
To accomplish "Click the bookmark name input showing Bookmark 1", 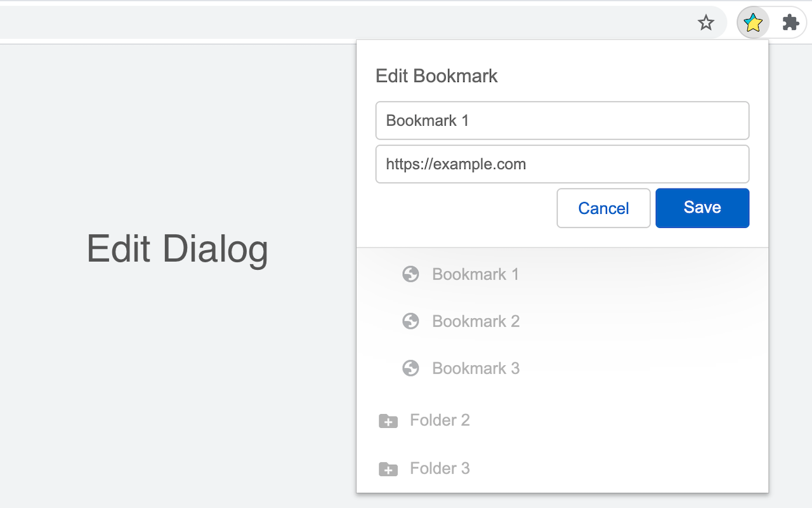I will (562, 121).
